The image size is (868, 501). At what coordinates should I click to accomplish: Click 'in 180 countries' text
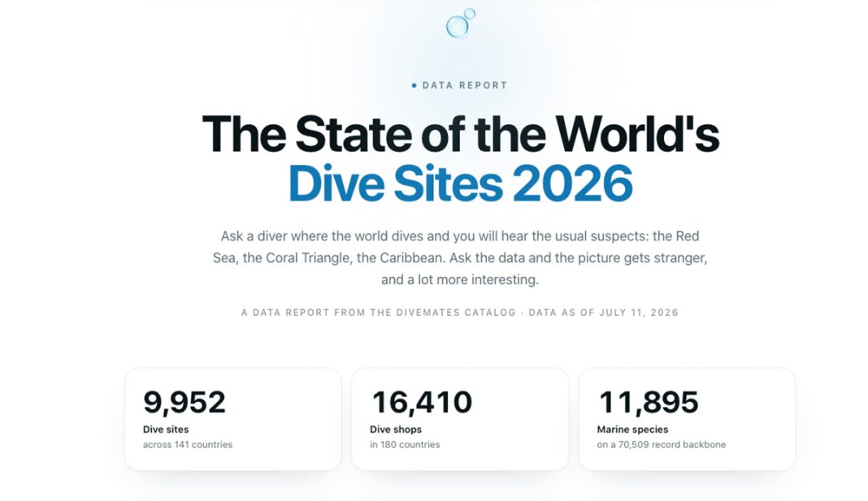pos(405,445)
